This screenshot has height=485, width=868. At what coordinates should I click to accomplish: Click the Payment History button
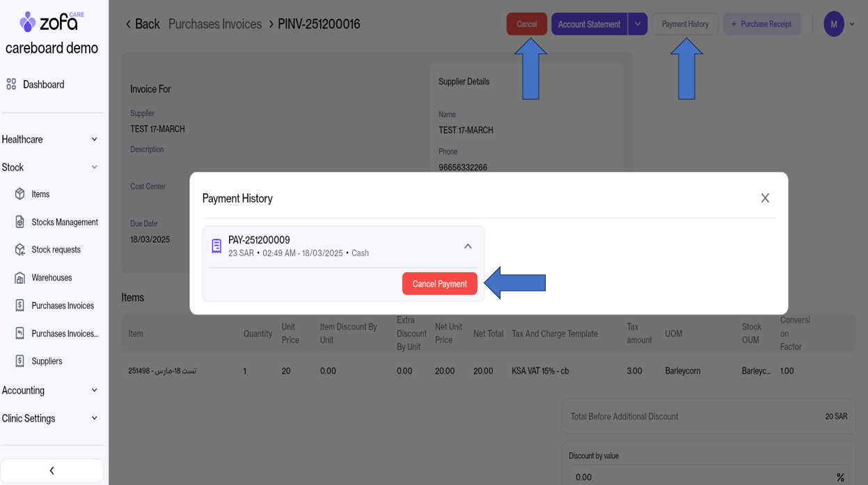[x=685, y=24]
